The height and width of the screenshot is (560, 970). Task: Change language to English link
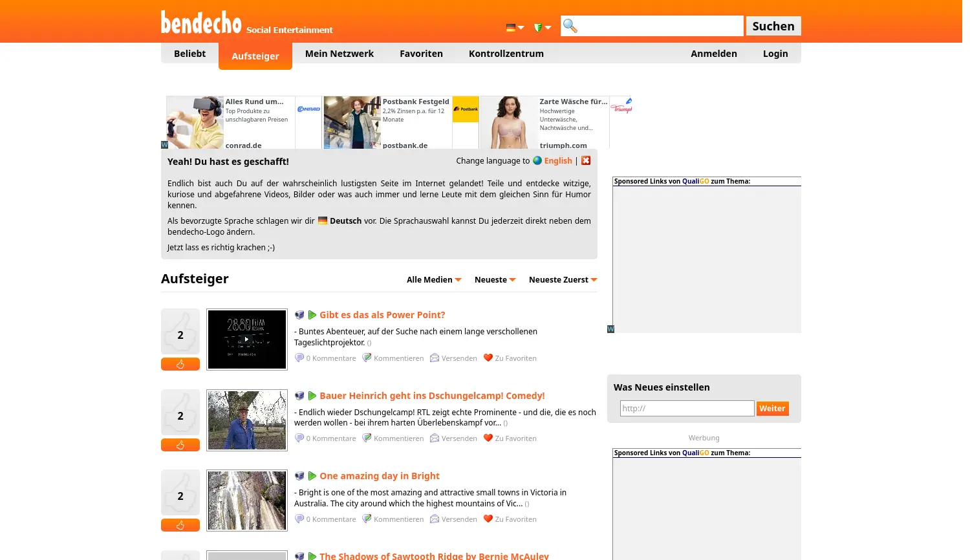tap(558, 161)
